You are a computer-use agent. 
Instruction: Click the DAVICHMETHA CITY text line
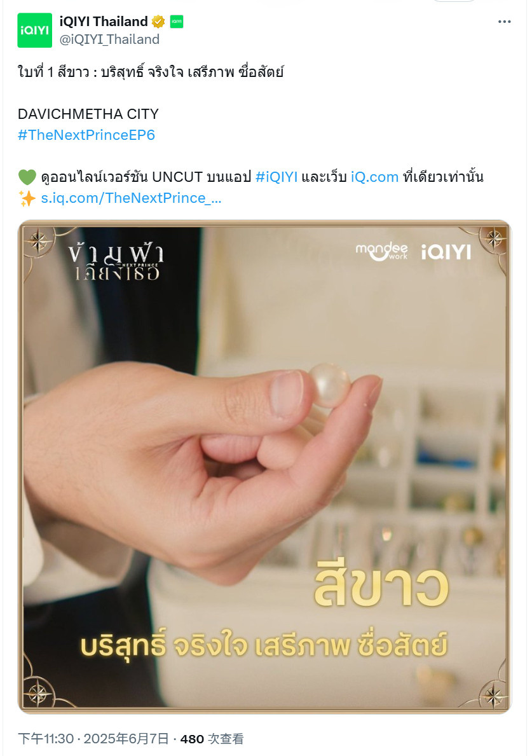88,114
